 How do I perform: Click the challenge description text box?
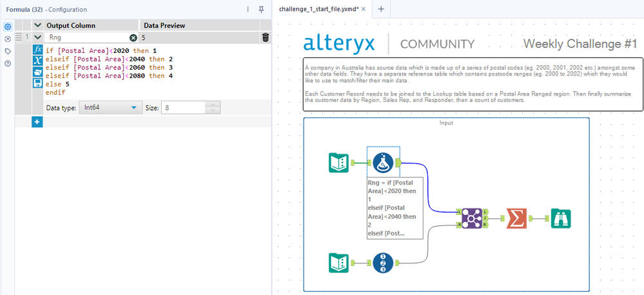click(473, 84)
